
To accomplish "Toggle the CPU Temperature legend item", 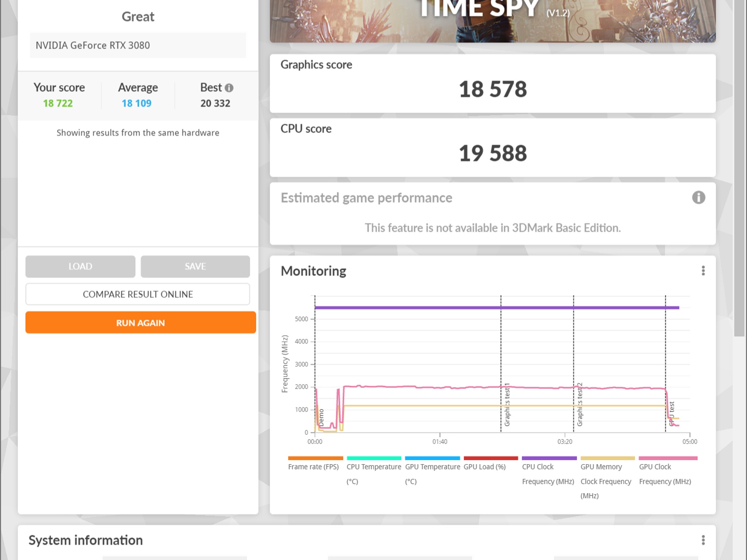I will click(x=374, y=471).
